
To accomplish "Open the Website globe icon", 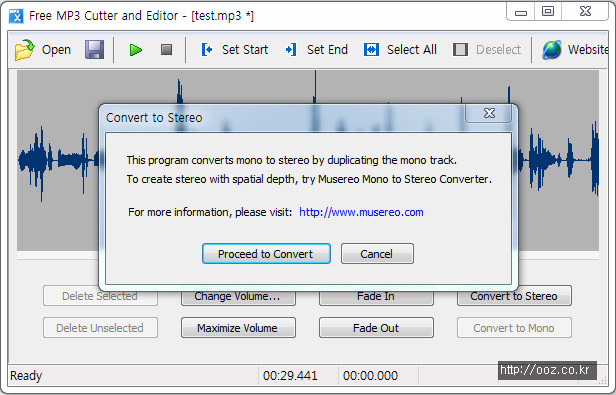I will pos(552,50).
